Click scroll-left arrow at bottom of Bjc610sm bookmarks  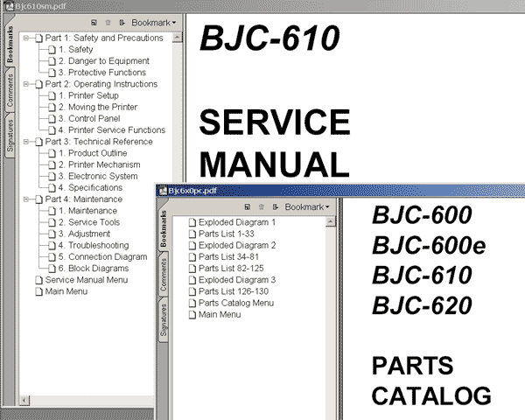click(x=24, y=400)
